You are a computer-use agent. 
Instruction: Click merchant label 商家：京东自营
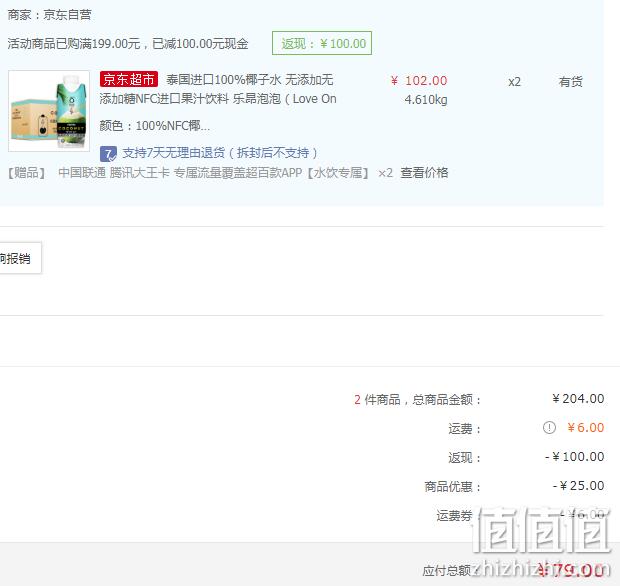point(49,15)
